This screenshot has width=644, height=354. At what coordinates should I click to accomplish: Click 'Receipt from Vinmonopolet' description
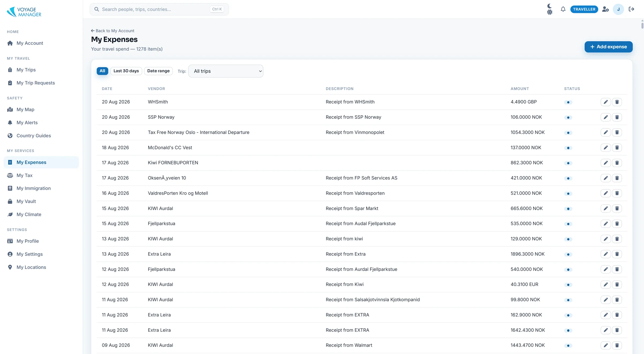(355, 132)
